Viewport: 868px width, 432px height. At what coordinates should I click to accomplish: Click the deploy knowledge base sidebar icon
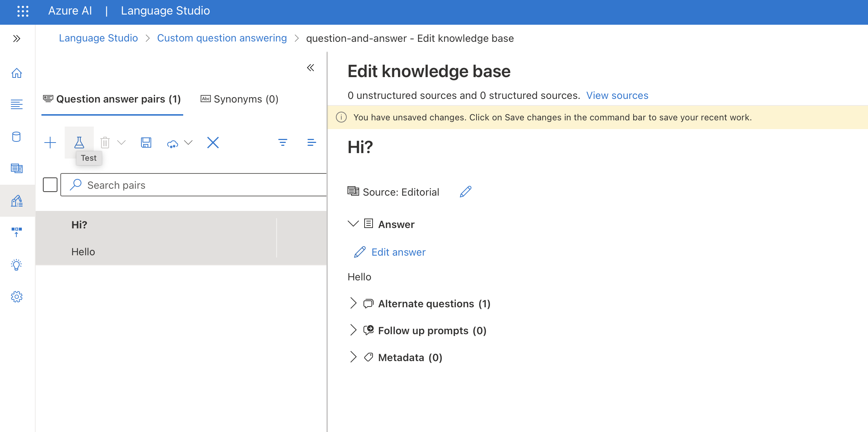click(x=17, y=232)
